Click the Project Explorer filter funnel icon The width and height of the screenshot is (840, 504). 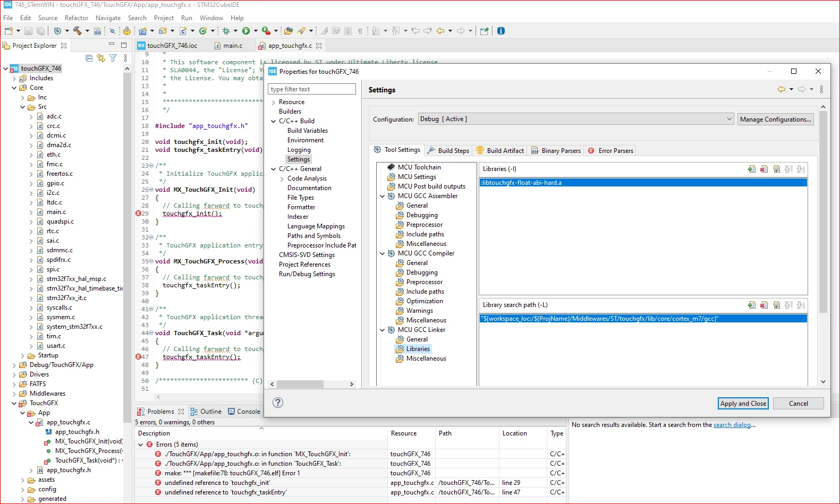click(x=113, y=58)
